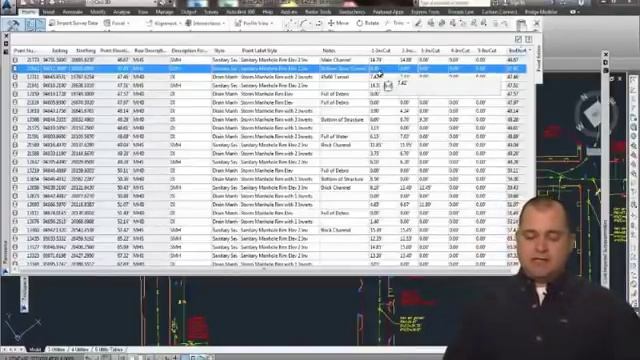Click the Notes column header
640x360 pixels.
(x=329, y=51)
